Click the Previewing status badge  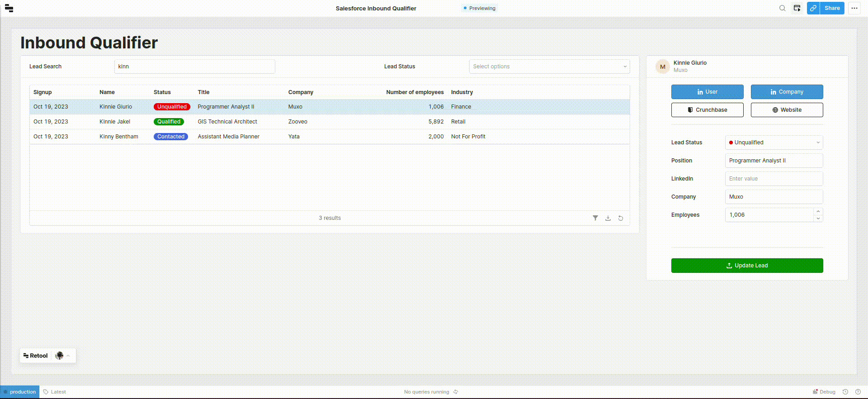point(479,8)
